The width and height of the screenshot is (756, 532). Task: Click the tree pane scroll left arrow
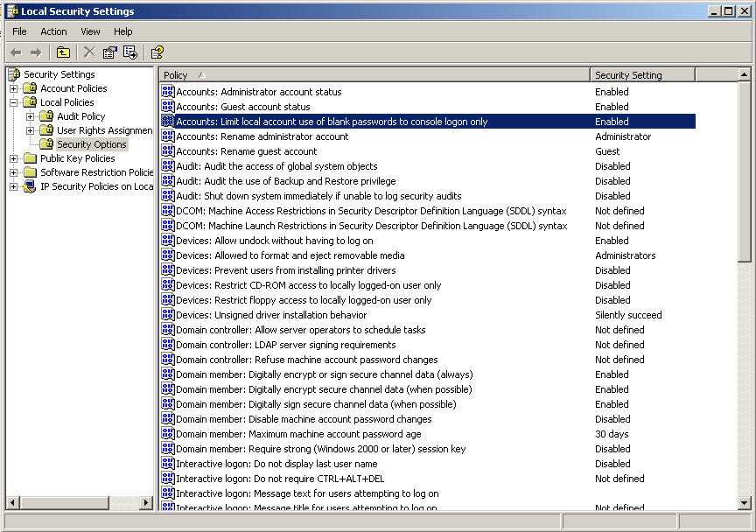pos(13,502)
